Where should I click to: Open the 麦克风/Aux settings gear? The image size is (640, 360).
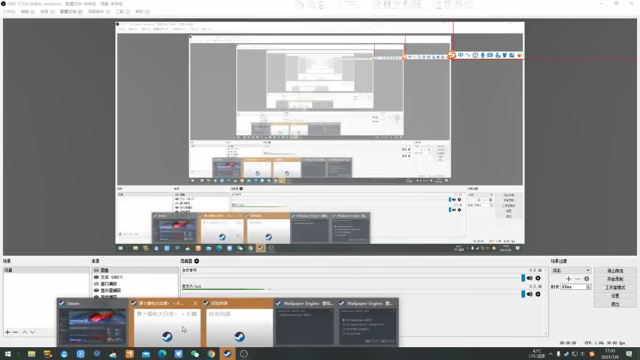click(538, 294)
